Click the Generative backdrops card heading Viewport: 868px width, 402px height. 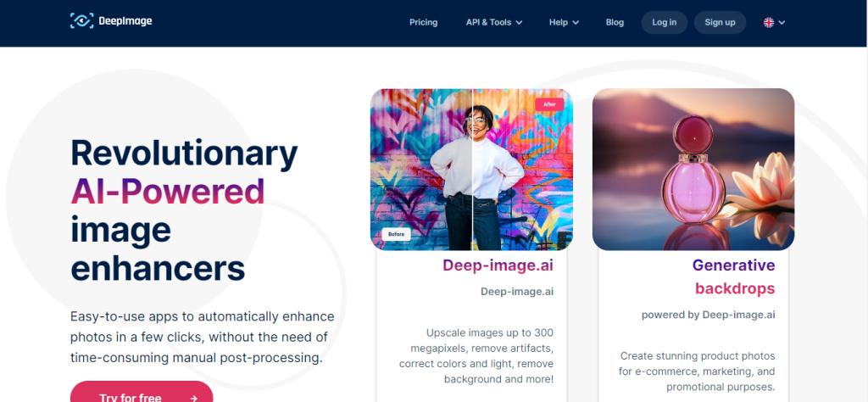point(734,276)
